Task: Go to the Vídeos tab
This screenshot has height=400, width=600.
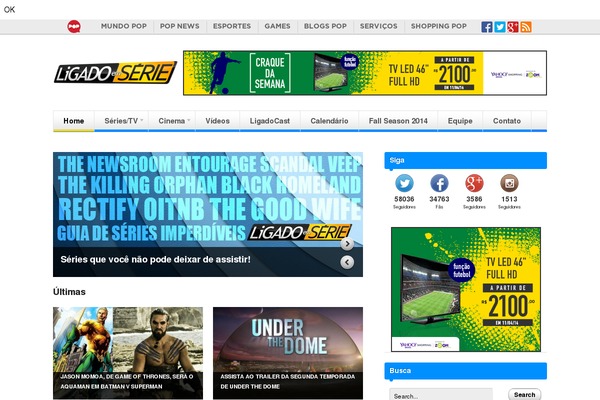Action: tap(217, 121)
